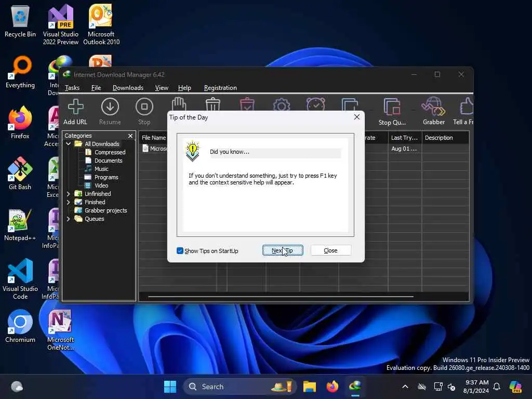
Task: Click the Last Try column header
Action: point(404,137)
